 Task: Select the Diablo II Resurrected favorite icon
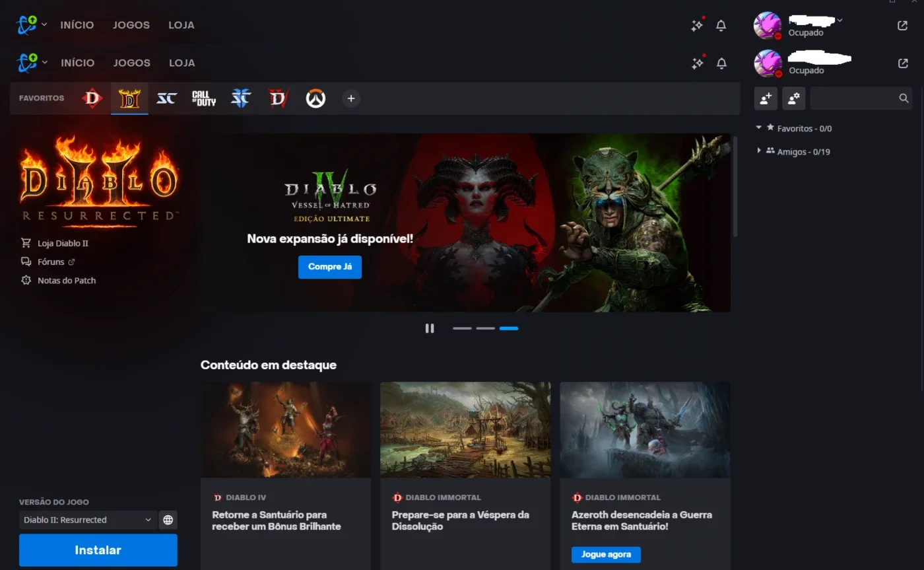129,98
